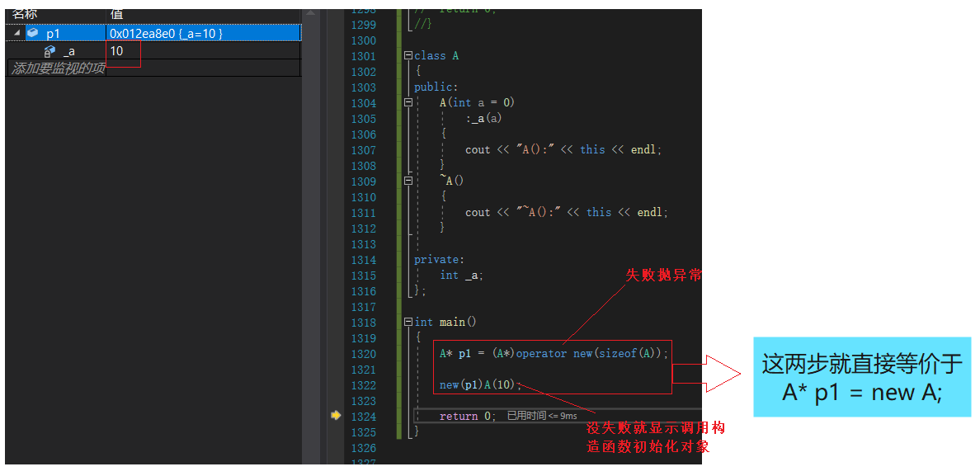Click the p1 object icon in watch
The image size is (980, 476).
[x=32, y=34]
